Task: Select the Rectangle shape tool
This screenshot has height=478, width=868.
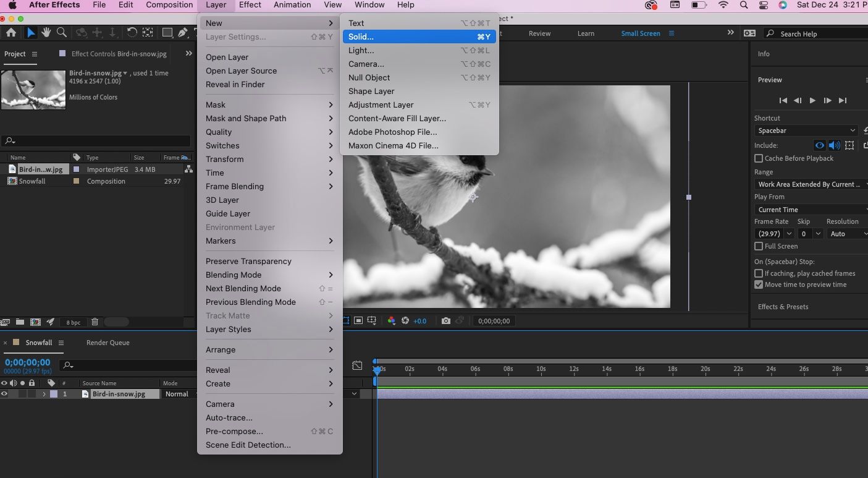Action: [167, 33]
